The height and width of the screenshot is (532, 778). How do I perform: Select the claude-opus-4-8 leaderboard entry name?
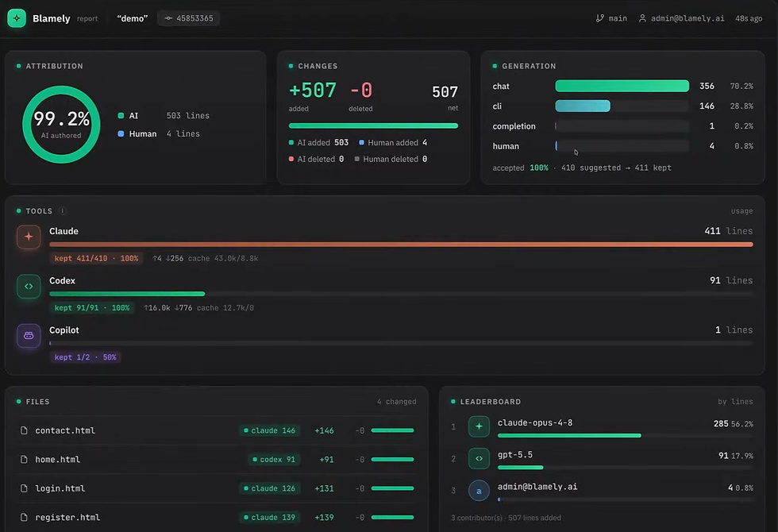point(535,422)
